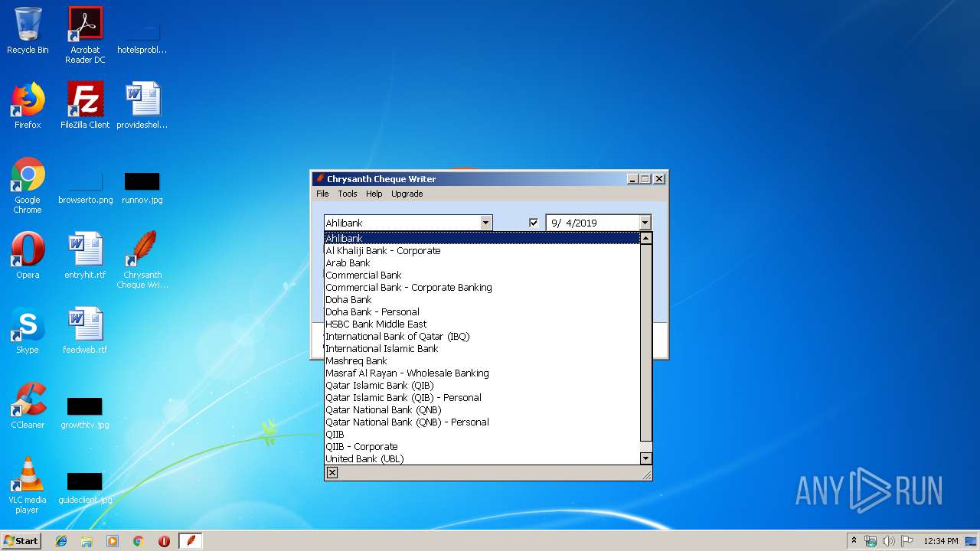Pick Qatar National Bank (QNB) - Personal
The height and width of the screenshot is (551, 980).
click(x=482, y=422)
